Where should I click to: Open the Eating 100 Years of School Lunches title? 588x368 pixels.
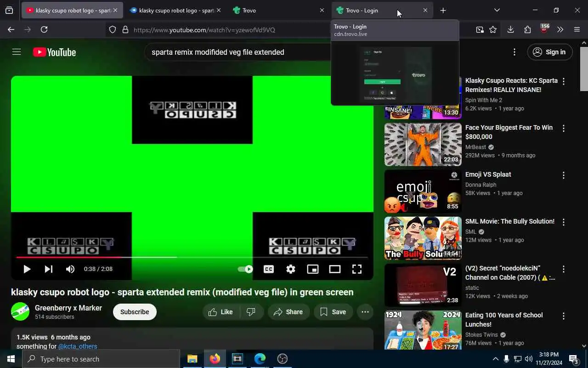tap(504, 320)
